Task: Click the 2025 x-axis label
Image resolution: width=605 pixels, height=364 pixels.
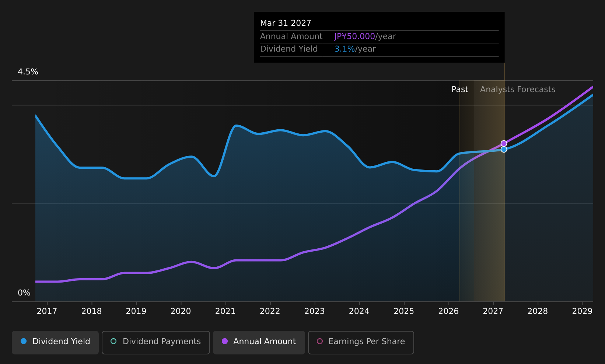Action: [x=404, y=311]
